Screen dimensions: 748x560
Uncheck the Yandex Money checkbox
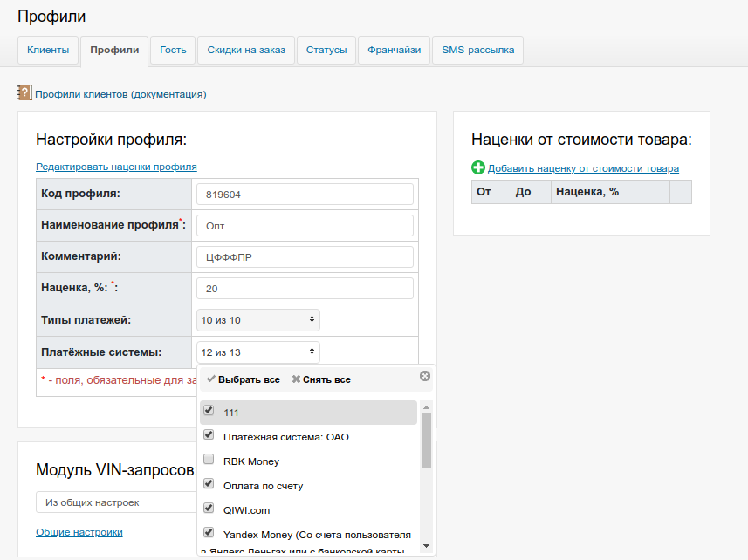click(209, 532)
